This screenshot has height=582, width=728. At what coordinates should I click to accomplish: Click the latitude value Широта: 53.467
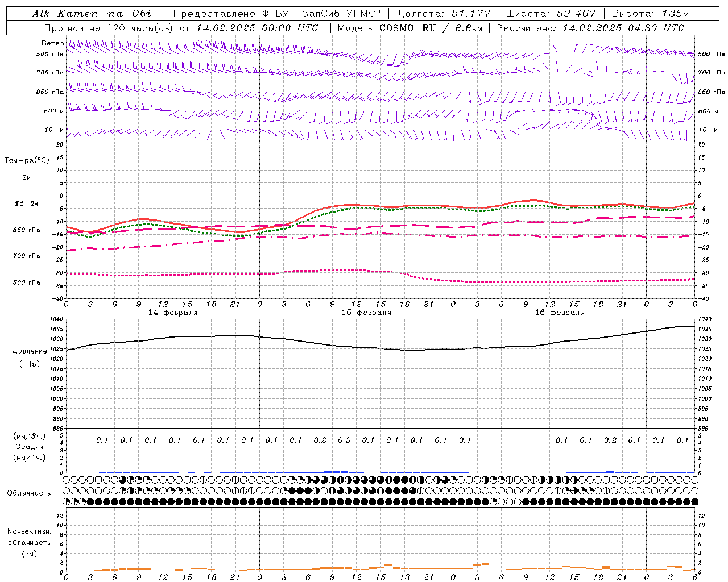(551, 14)
